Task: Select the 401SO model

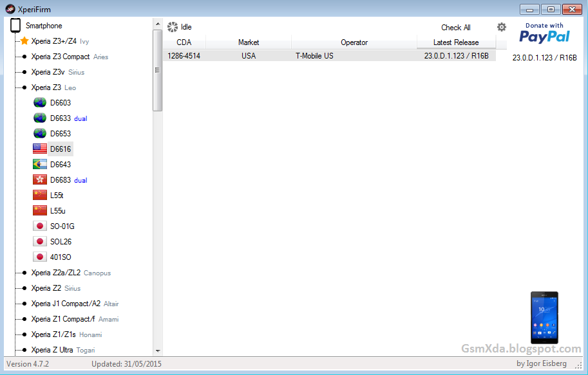Action: point(61,257)
